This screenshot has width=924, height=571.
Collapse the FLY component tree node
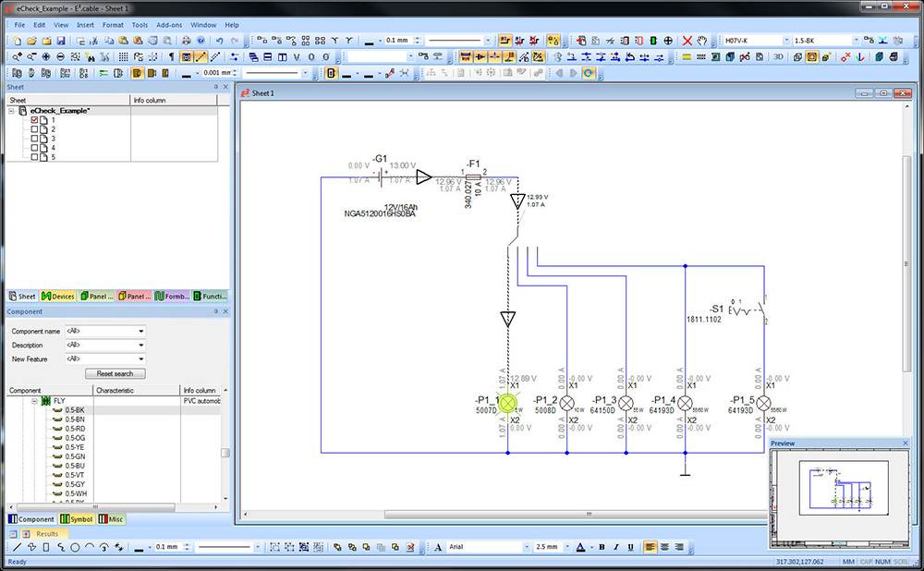click(34, 401)
